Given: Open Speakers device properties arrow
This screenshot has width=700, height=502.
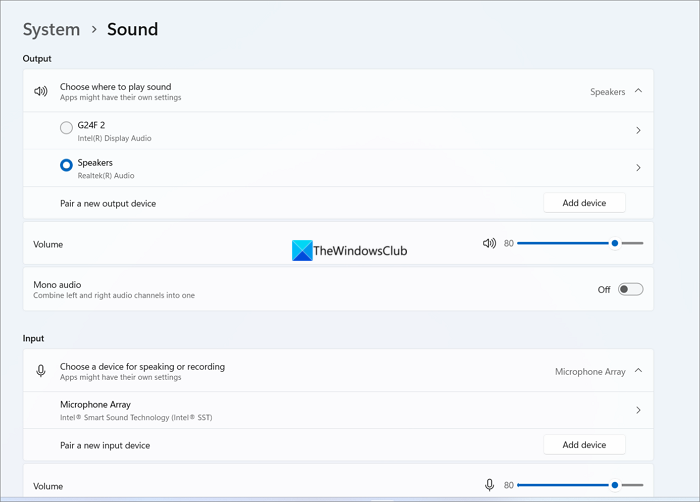Looking at the screenshot, I should click(x=638, y=168).
